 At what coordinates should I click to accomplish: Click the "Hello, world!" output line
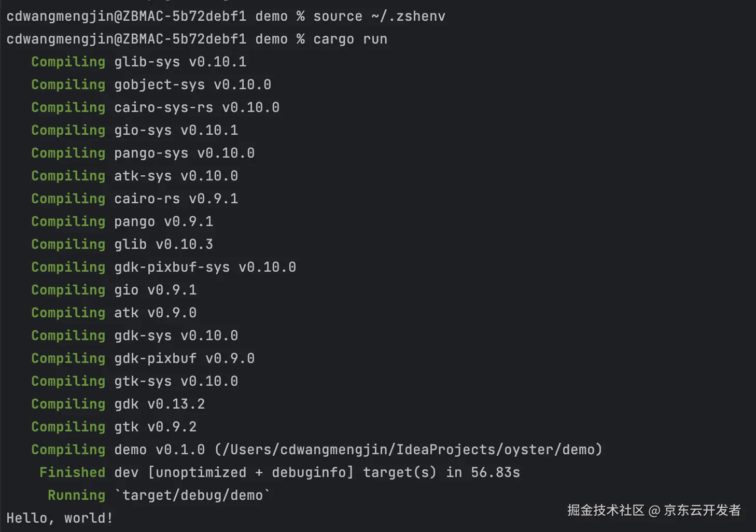[60, 518]
